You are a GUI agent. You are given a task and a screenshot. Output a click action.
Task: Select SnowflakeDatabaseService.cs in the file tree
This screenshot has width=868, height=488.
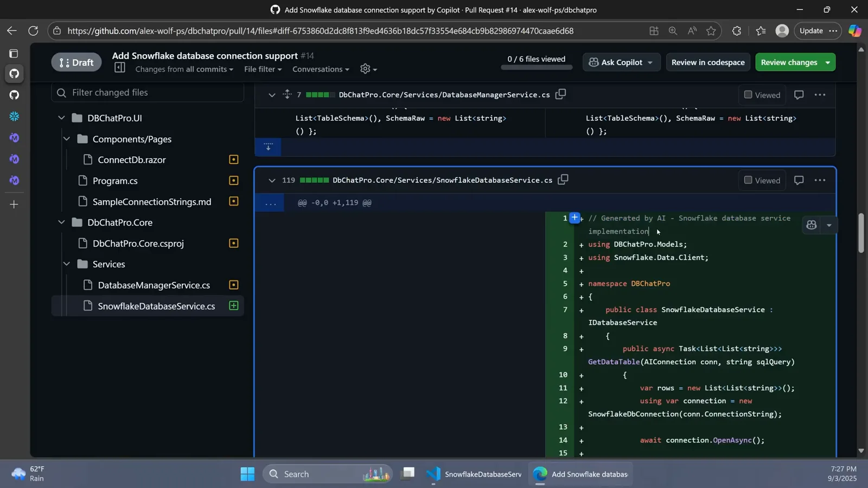pyautogui.click(x=156, y=306)
